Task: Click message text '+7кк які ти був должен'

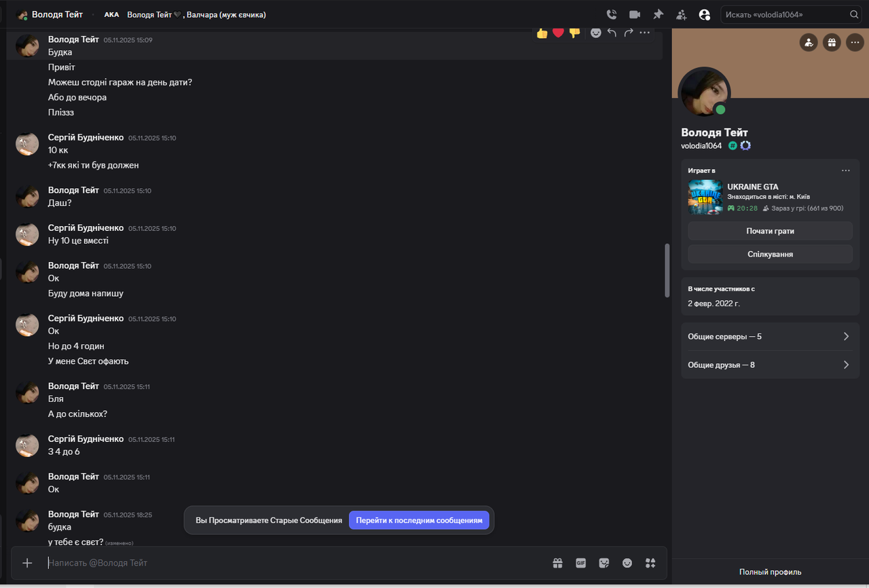Action: click(93, 165)
